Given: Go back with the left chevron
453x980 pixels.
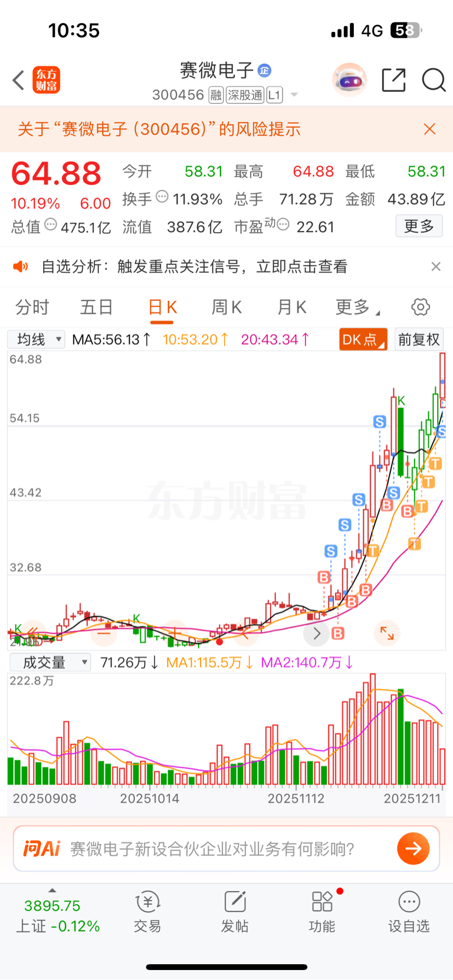Looking at the screenshot, I should point(18,80).
